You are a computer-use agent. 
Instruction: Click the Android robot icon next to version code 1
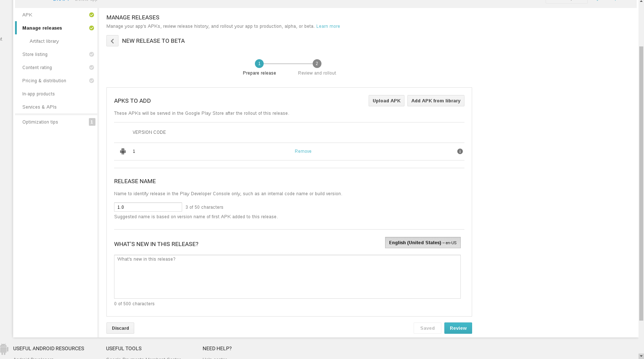[123, 151]
